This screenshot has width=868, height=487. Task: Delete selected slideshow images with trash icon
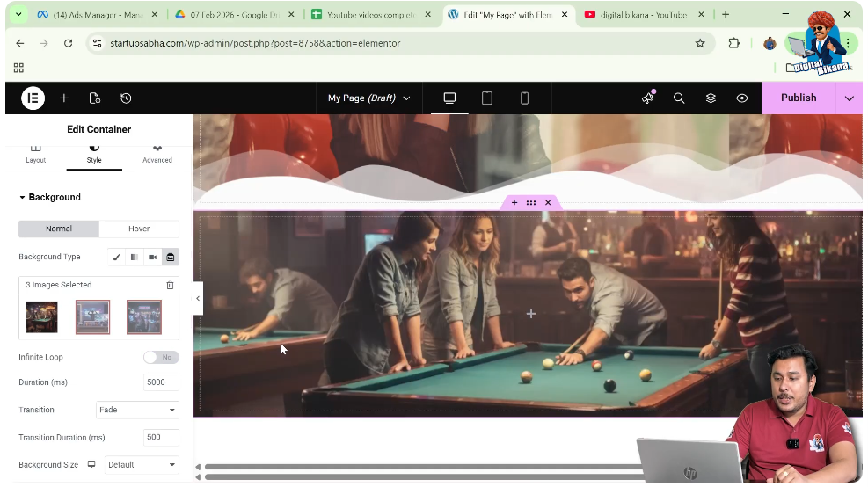tap(170, 285)
